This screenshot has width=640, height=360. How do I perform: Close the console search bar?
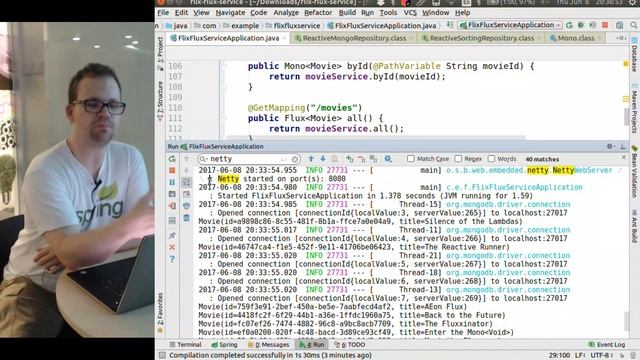623,157
